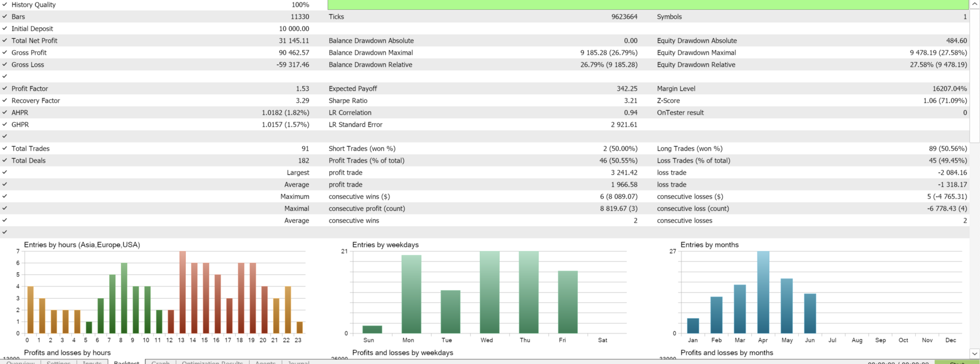
Task: Open the Settings tab
Action: click(x=59, y=362)
